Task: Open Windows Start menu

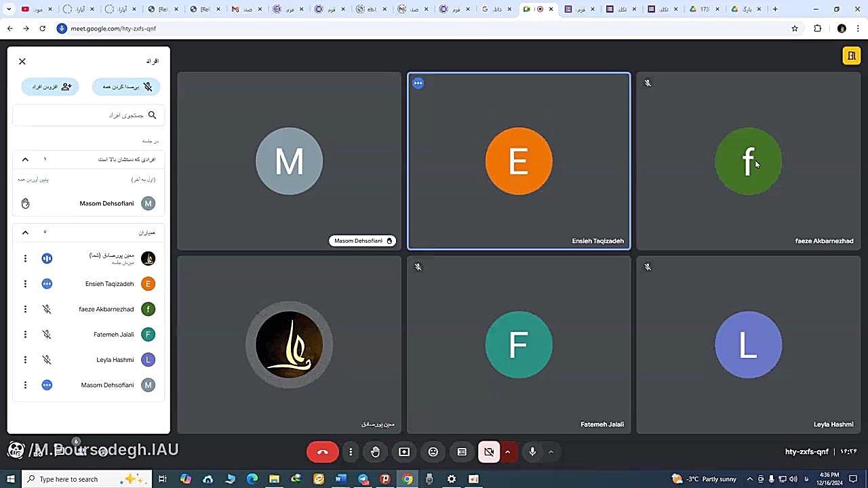Action: [10, 479]
